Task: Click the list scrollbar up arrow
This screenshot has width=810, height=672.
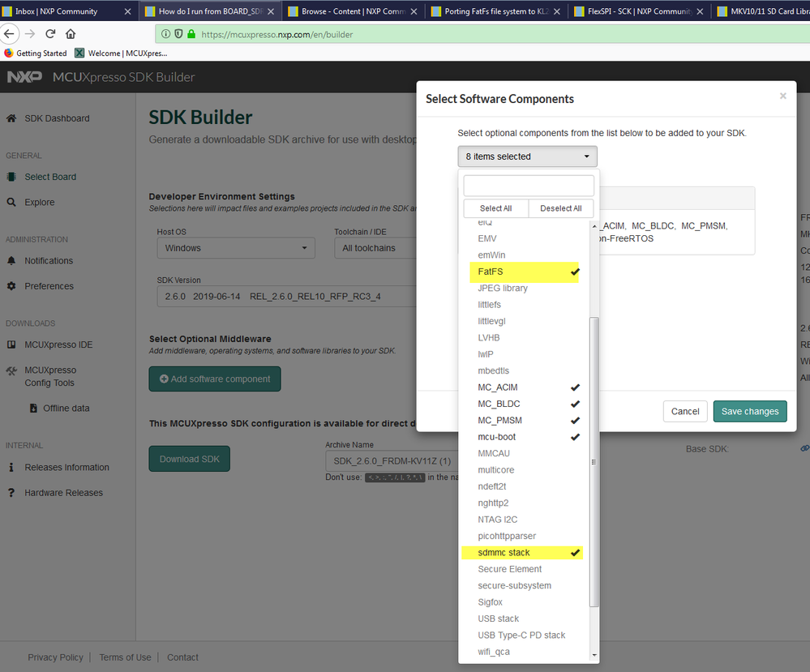Action: pos(594,226)
